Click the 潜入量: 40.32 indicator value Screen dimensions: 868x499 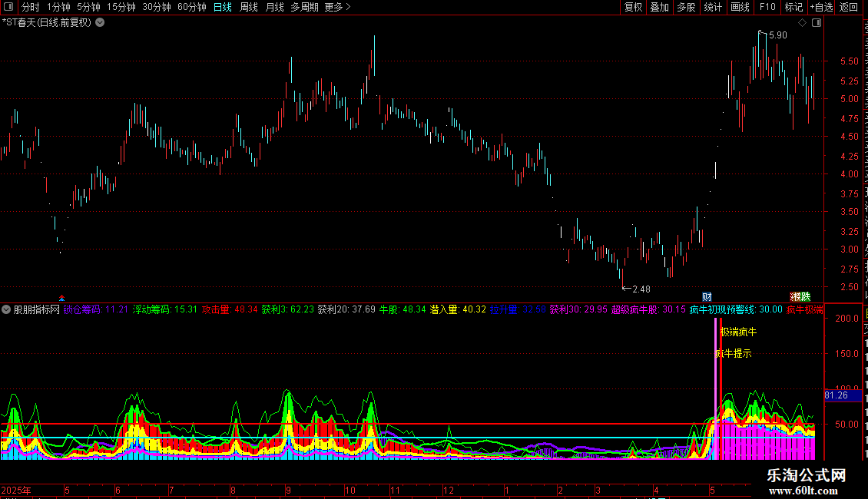coord(458,310)
